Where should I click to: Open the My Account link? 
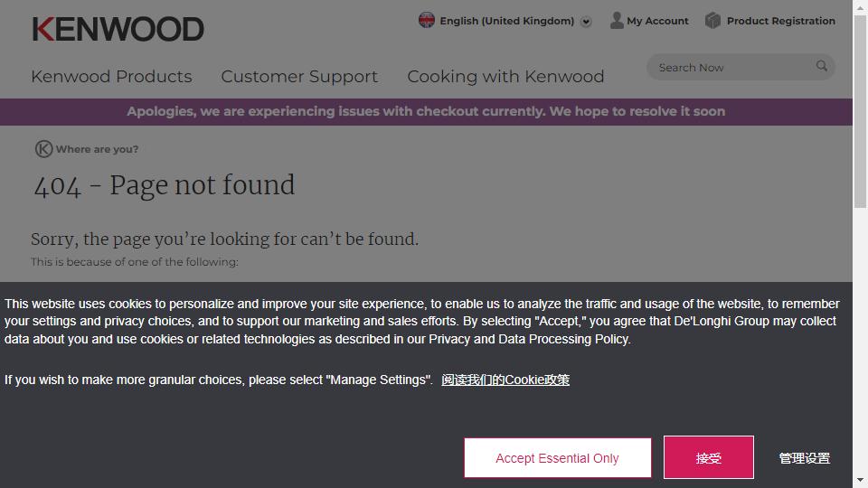pyautogui.click(x=657, y=21)
